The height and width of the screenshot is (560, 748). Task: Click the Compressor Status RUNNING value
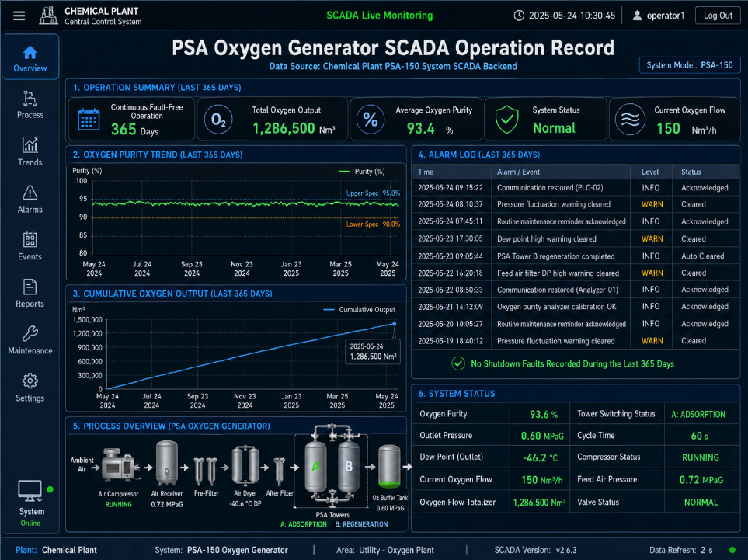tap(701, 457)
